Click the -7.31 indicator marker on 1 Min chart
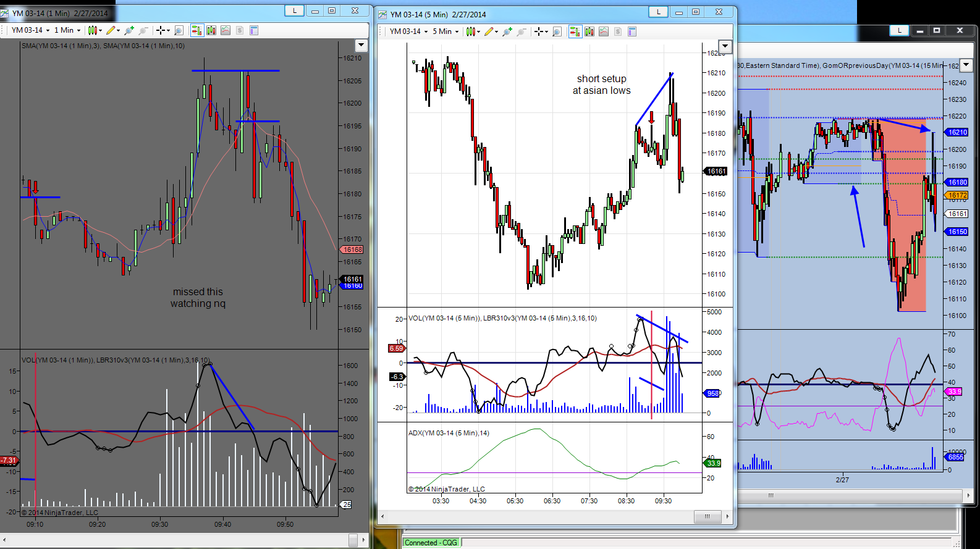 pos(9,461)
